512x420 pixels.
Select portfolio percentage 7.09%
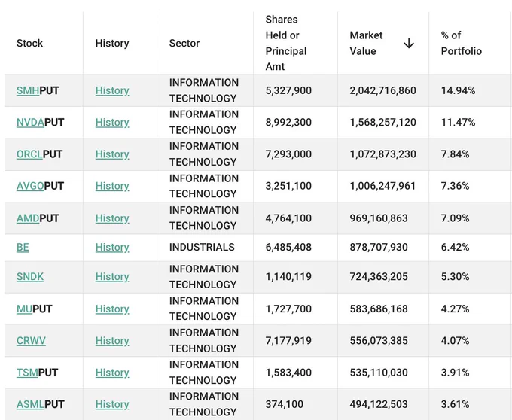455,218
